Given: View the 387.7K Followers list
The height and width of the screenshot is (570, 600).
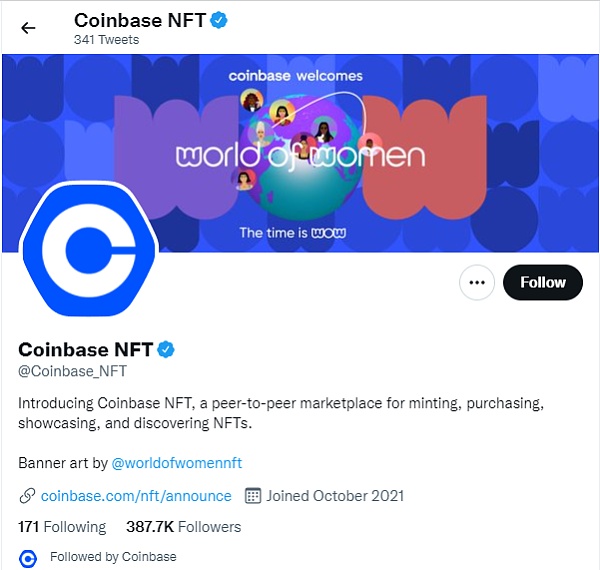Looking at the screenshot, I should click(183, 526).
